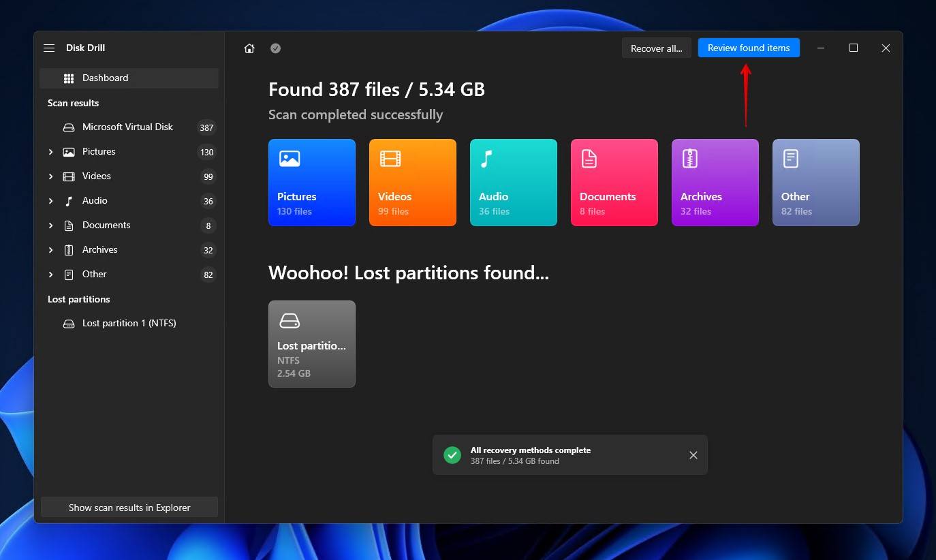Expand the Audio tree node
Viewport: 936px width, 560px height.
pos(50,201)
